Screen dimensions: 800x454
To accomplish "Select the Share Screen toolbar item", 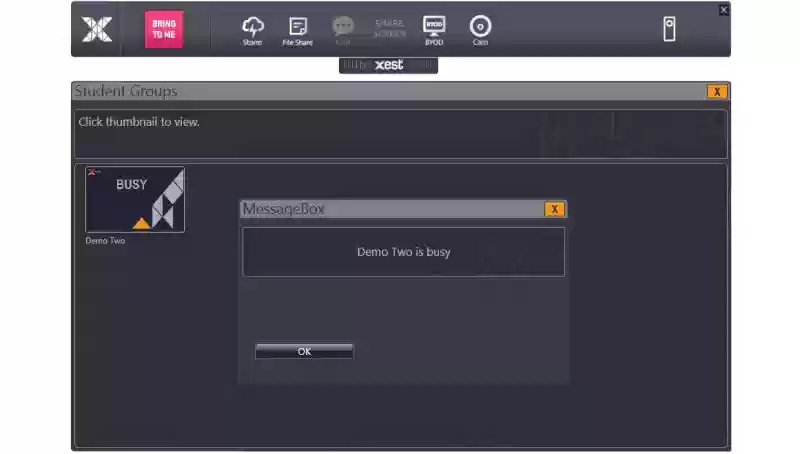I will 389,29.
